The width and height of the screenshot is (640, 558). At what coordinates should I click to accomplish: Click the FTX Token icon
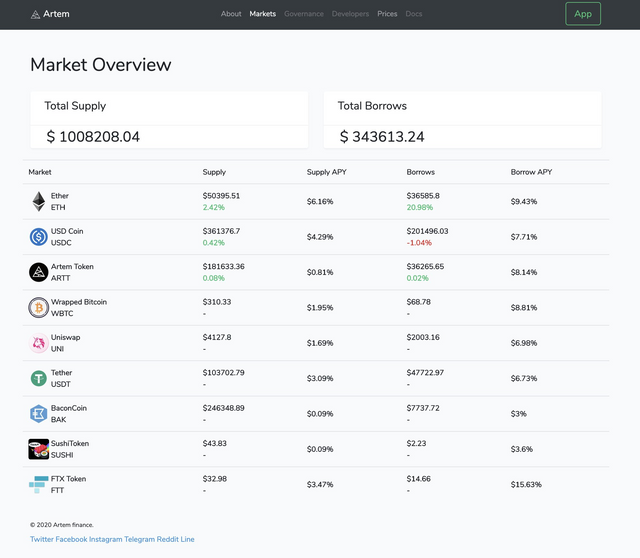click(39, 485)
